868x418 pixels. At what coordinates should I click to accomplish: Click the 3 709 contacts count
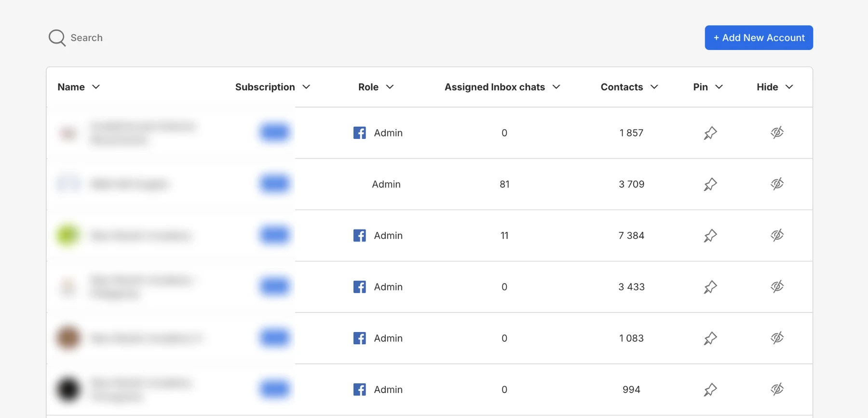click(631, 184)
